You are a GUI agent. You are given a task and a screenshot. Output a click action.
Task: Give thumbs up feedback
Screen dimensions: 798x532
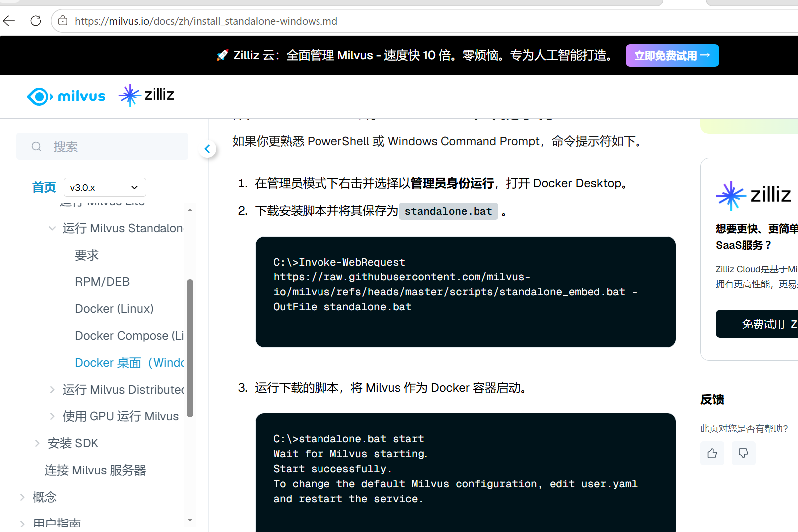point(712,453)
